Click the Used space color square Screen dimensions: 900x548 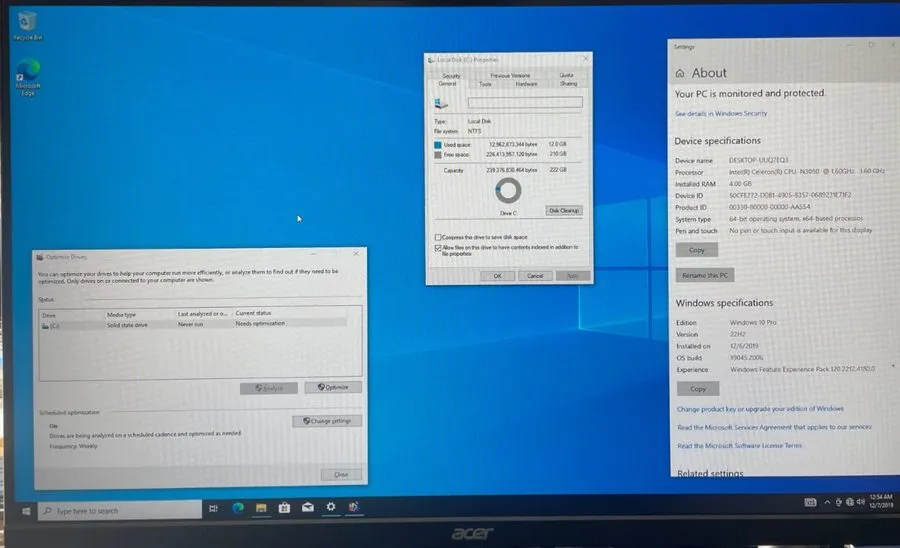[438, 145]
